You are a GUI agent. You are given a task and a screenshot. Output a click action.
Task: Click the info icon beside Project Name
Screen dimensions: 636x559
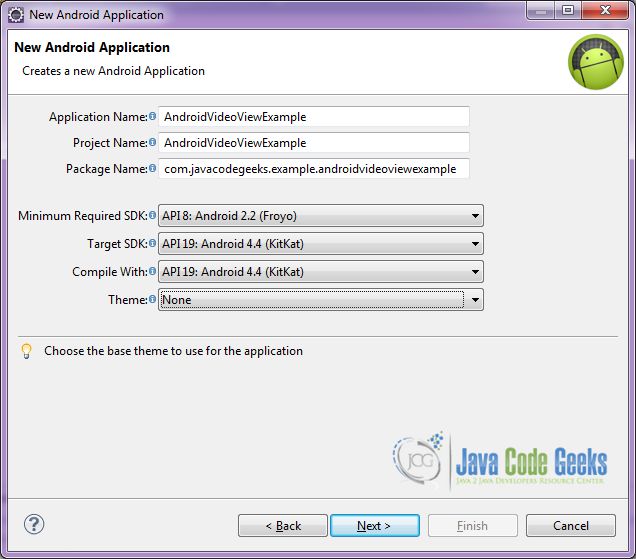coord(152,142)
